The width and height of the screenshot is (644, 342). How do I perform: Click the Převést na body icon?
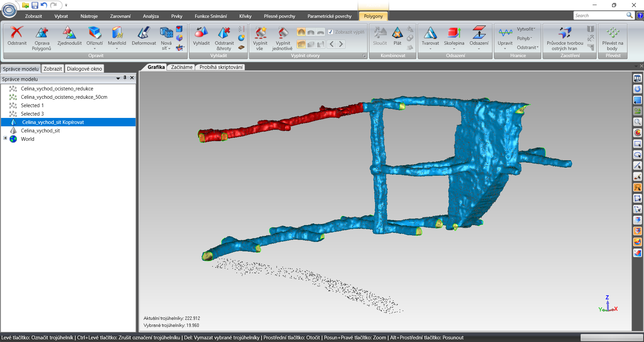(x=612, y=33)
